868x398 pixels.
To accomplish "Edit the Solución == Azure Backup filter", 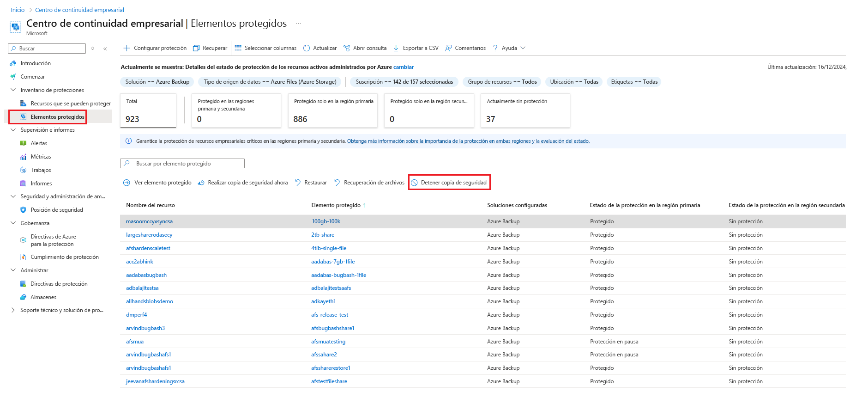I will click(157, 82).
